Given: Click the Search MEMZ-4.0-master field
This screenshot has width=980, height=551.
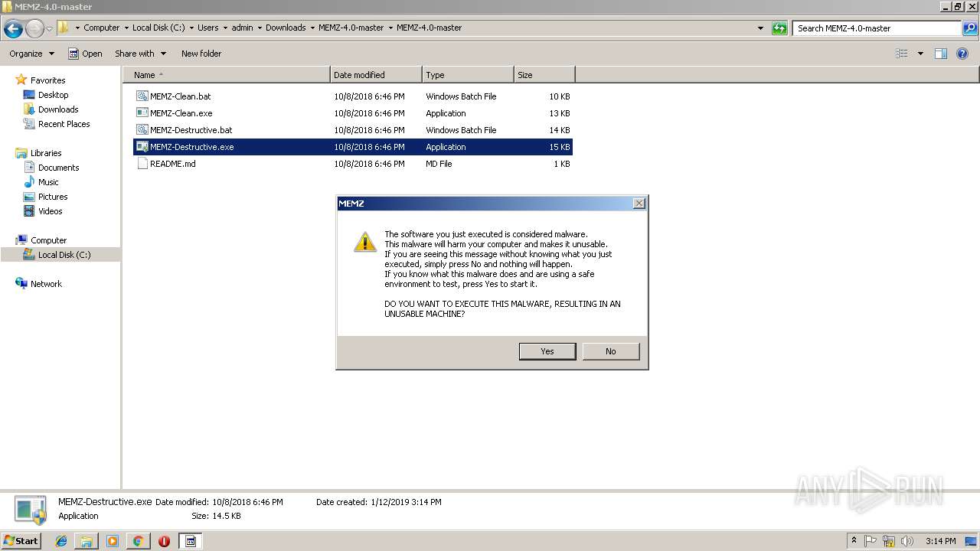Looking at the screenshot, I should [877, 28].
